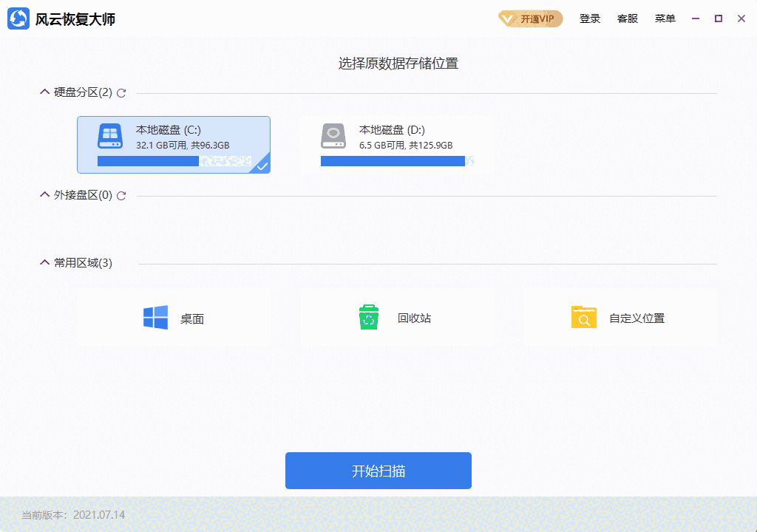
Task: Refresh the 外接盘区 list
Action: [x=122, y=196]
